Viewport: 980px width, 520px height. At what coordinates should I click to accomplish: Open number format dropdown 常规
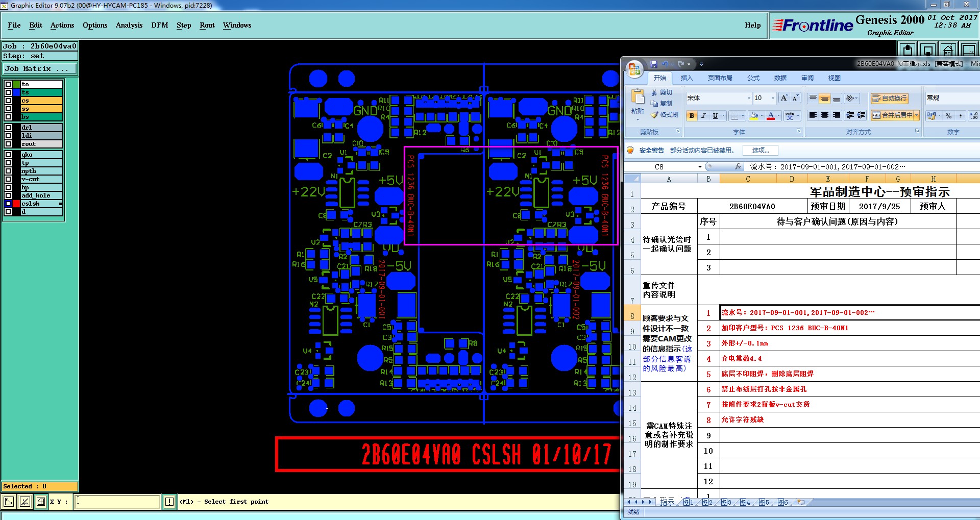pyautogui.click(x=952, y=98)
